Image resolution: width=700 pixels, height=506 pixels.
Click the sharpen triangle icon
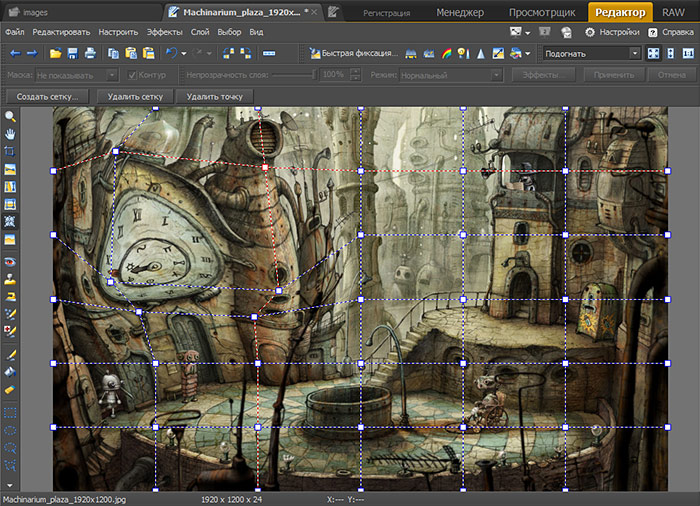click(481, 54)
